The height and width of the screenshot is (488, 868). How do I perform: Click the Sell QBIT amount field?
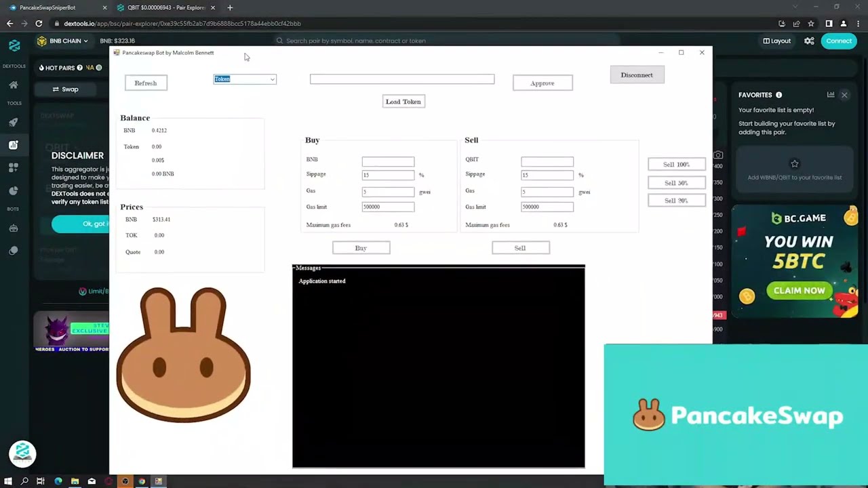click(547, 161)
